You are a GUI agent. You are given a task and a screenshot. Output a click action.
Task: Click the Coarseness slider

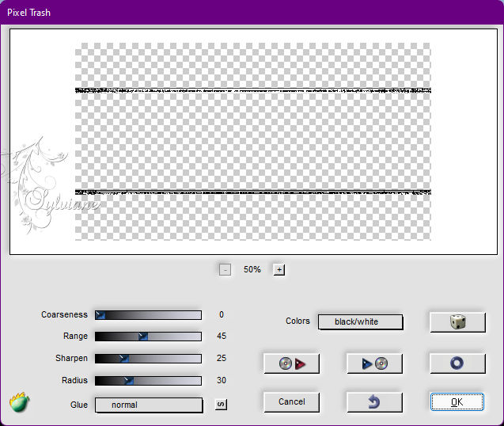(148, 315)
